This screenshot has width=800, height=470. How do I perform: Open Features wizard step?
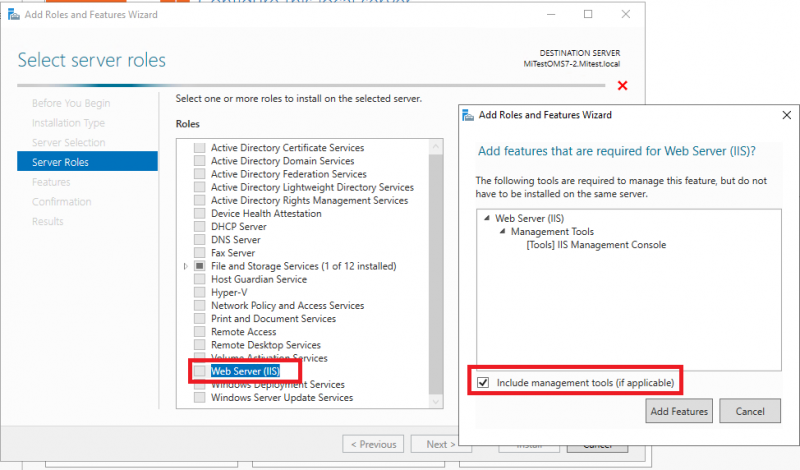coord(51,182)
